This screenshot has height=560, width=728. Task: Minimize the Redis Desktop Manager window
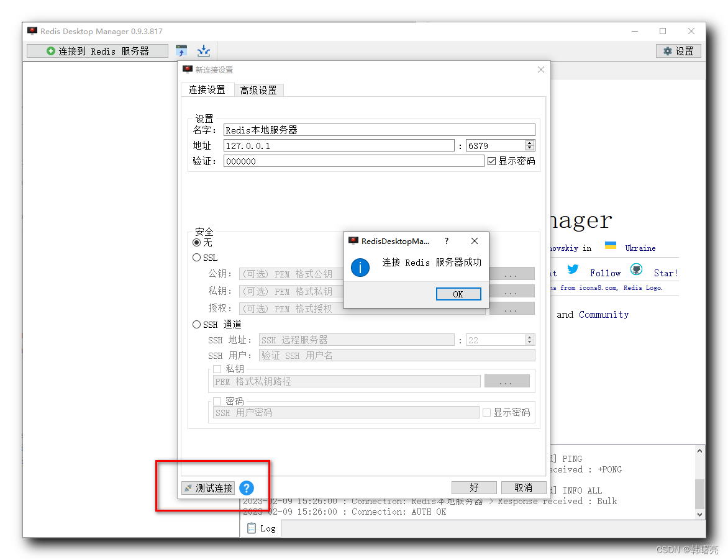point(635,31)
